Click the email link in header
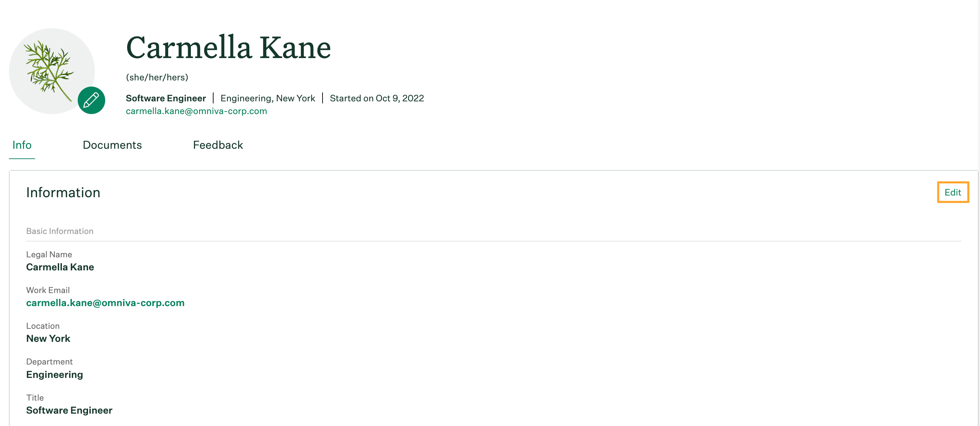 pyautogui.click(x=196, y=111)
